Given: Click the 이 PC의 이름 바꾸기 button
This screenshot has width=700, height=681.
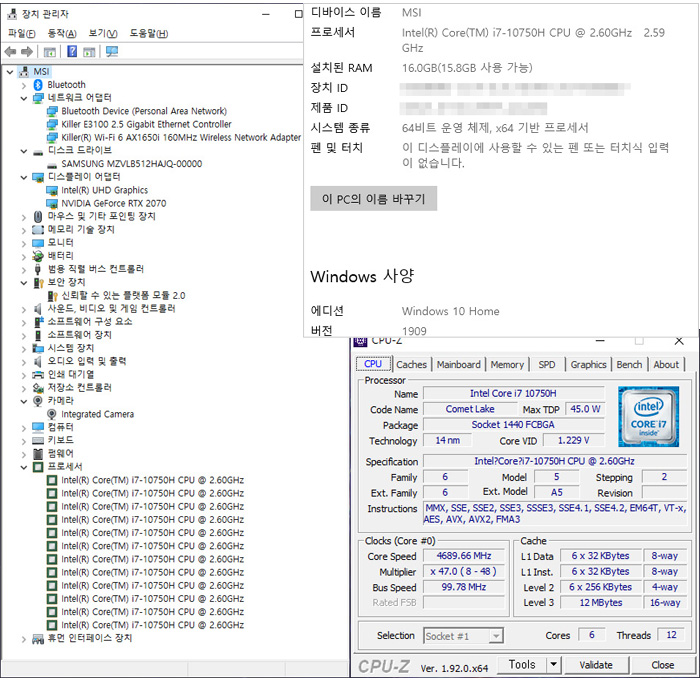Looking at the screenshot, I should coord(374,199).
